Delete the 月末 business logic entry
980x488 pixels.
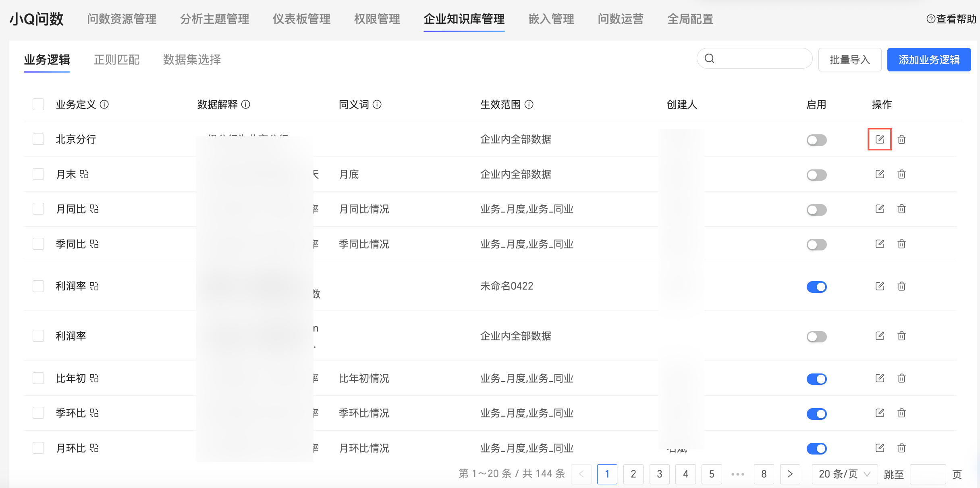[902, 174]
